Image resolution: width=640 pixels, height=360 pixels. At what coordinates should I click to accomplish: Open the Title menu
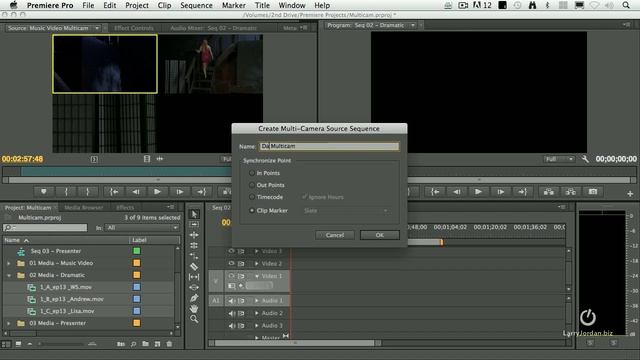pyautogui.click(x=262, y=5)
